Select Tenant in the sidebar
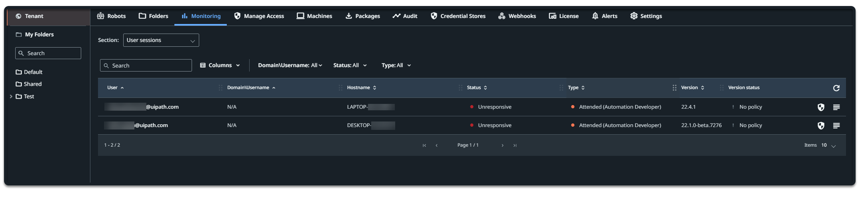 [48, 16]
